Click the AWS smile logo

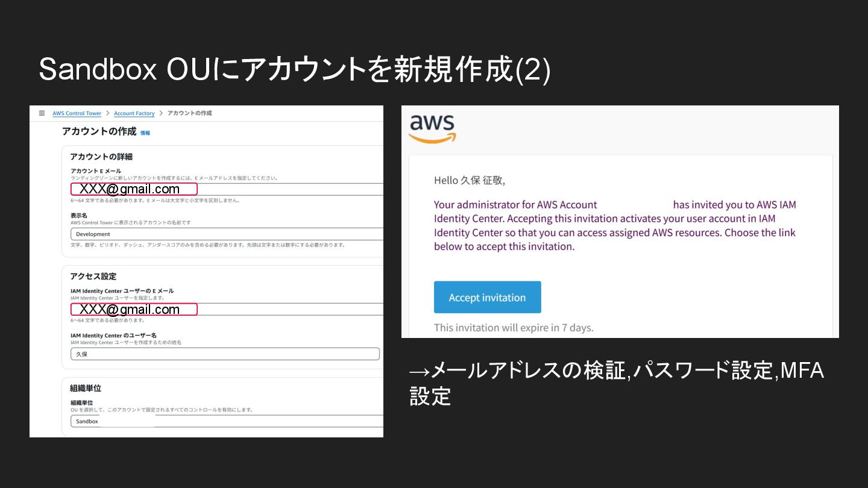432,128
